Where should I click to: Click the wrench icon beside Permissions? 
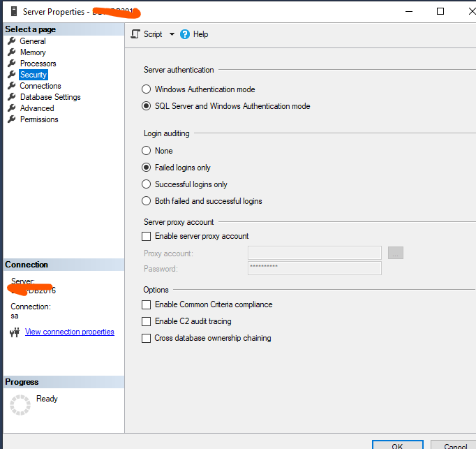(12, 119)
